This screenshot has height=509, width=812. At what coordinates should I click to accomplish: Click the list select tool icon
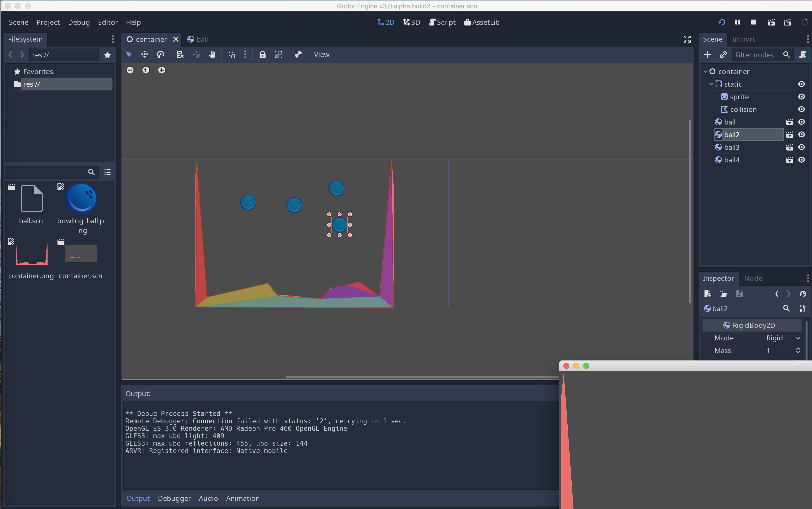click(x=180, y=54)
